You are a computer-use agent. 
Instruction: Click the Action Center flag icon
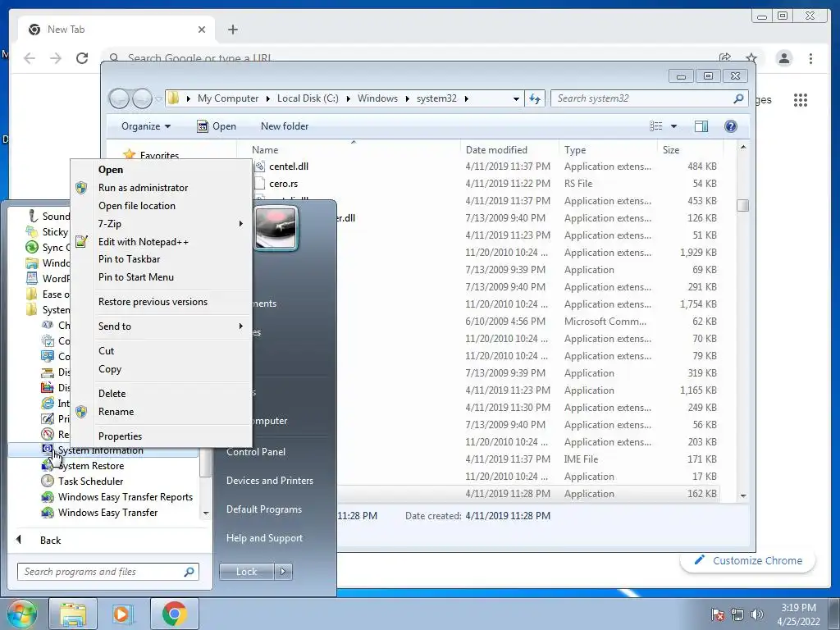point(718,614)
